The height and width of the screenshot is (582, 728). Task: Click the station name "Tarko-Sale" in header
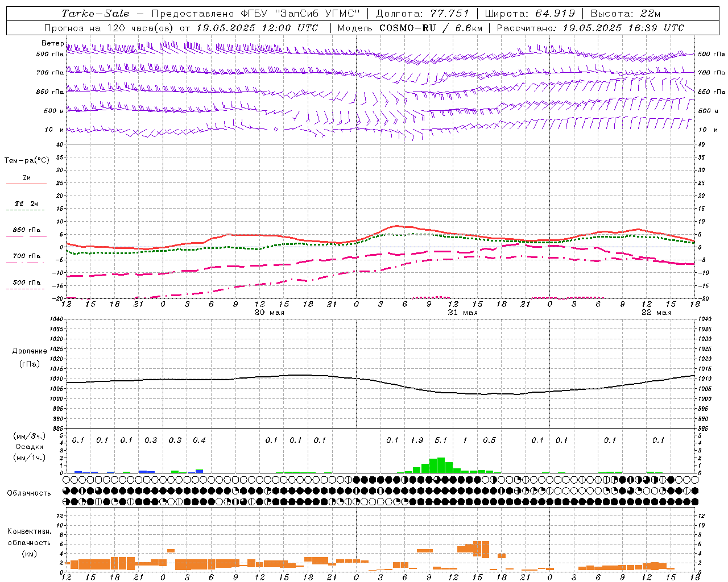point(95,14)
